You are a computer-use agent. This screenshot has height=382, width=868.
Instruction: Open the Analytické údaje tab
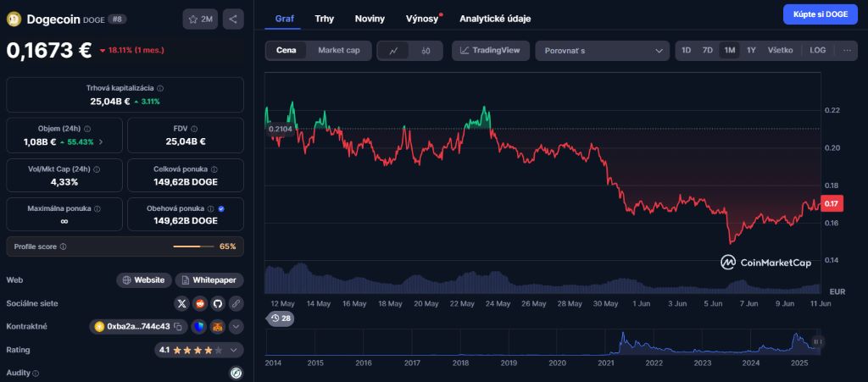click(495, 18)
